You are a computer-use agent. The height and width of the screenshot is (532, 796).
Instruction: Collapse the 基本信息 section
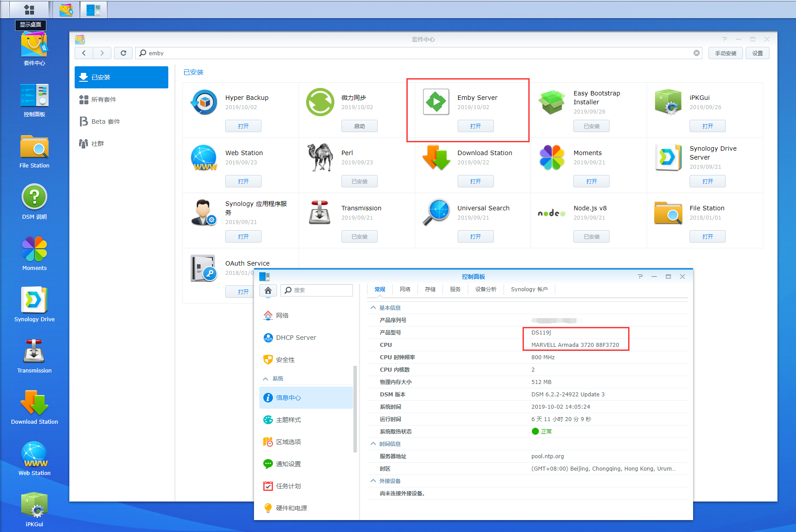point(373,308)
